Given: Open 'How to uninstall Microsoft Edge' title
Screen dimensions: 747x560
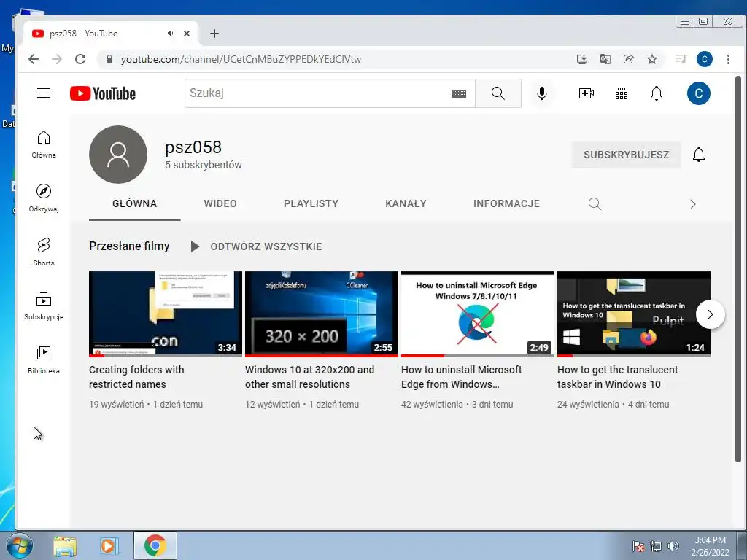Looking at the screenshot, I should pos(461,377).
